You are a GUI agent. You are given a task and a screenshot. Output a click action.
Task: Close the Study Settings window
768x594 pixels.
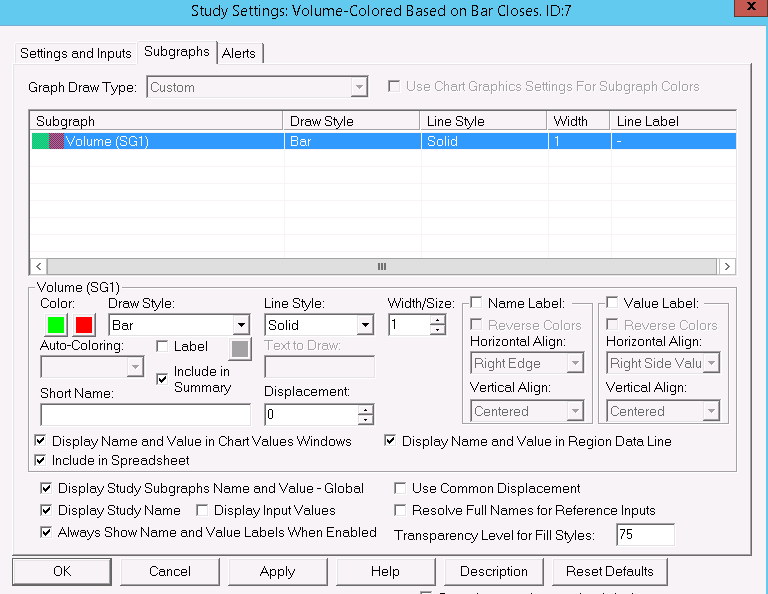click(750, 9)
